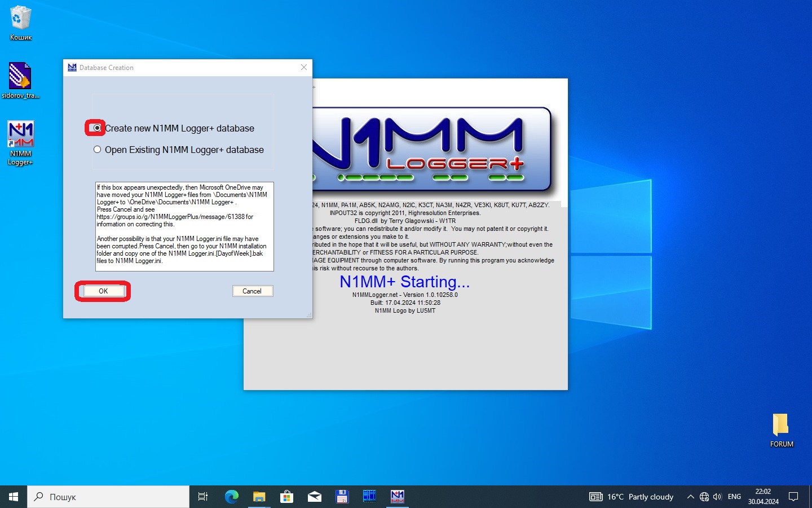The height and width of the screenshot is (508, 812).
Task: Click the 'Version 1.0.10258.0' text
Action: (430, 295)
